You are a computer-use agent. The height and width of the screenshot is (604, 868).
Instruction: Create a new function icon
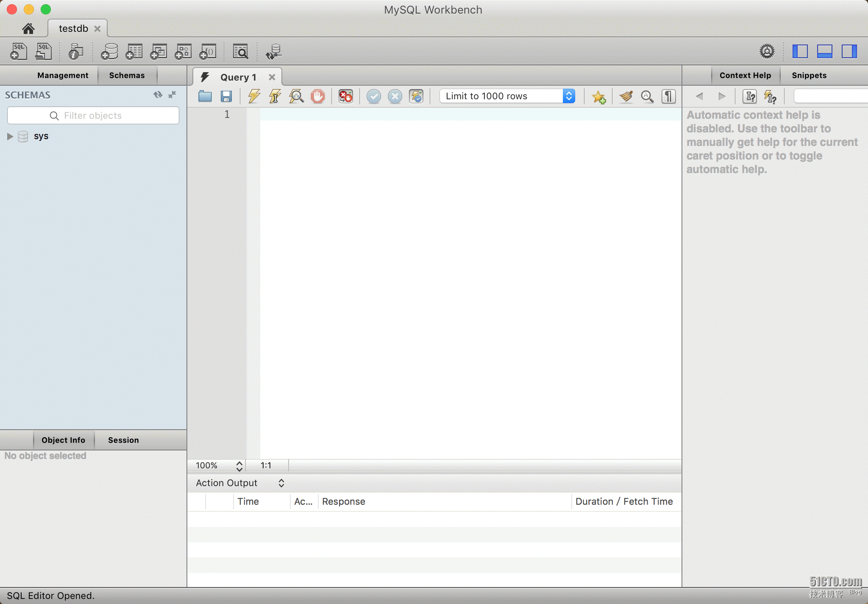(x=208, y=51)
